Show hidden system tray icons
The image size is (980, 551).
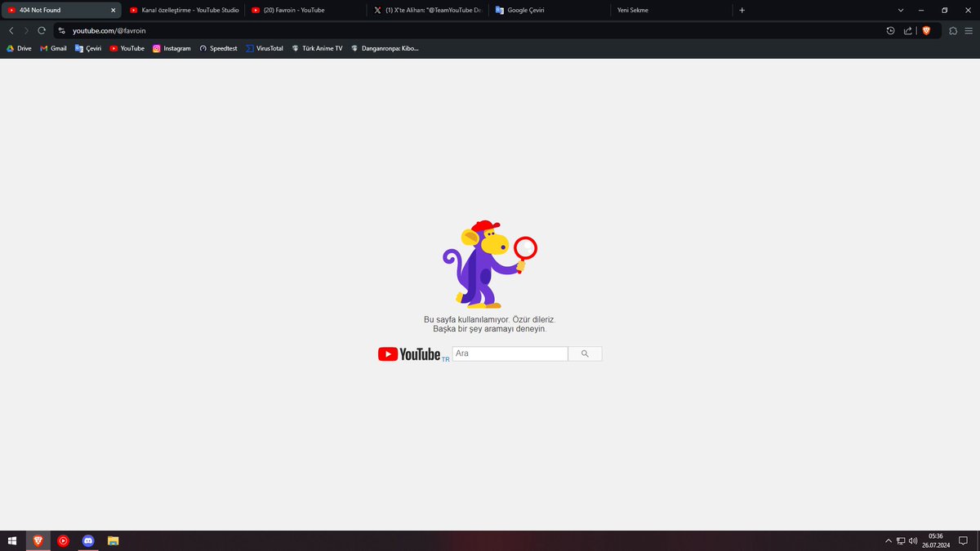click(x=889, y=540)
